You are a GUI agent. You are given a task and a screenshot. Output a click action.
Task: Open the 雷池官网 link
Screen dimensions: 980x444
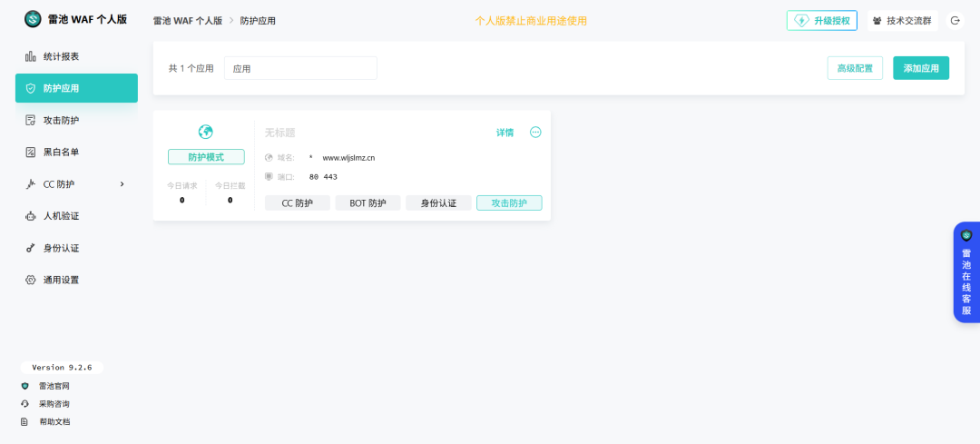coord(54,386)
